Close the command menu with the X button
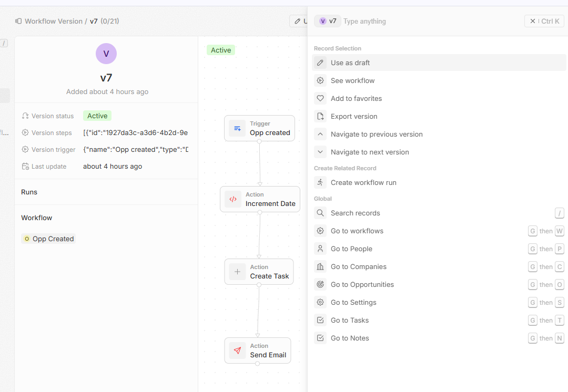This screenshot has height=392, width=568. (533, 21)
